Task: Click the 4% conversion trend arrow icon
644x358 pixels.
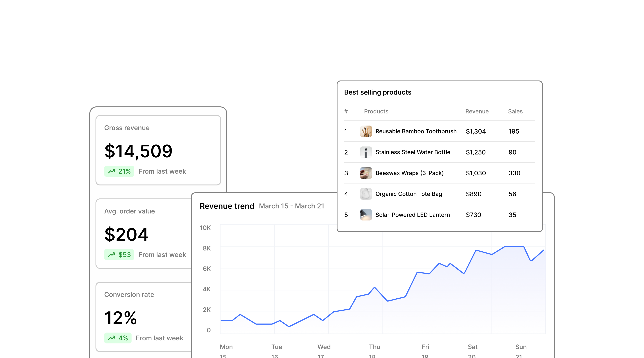Action: 112,338
